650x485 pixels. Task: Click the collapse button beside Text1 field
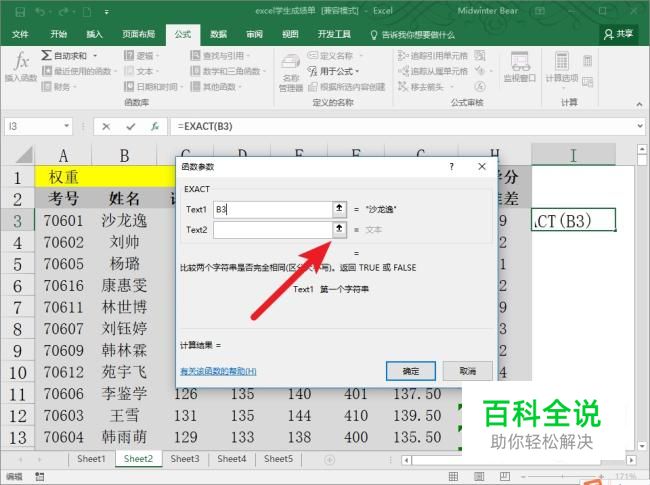pyautogui.click(x=338, y=209)
